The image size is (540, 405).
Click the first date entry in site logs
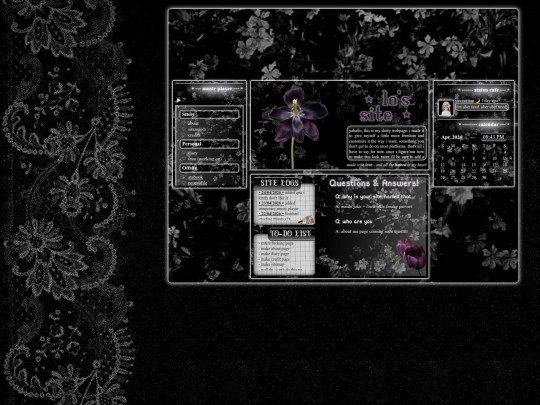pos(271,193)
